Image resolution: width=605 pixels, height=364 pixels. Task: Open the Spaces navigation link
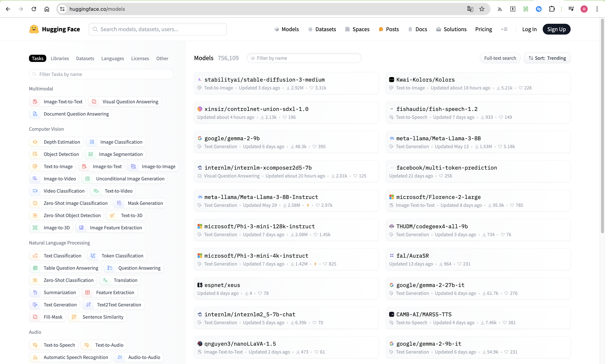(357, 29)
